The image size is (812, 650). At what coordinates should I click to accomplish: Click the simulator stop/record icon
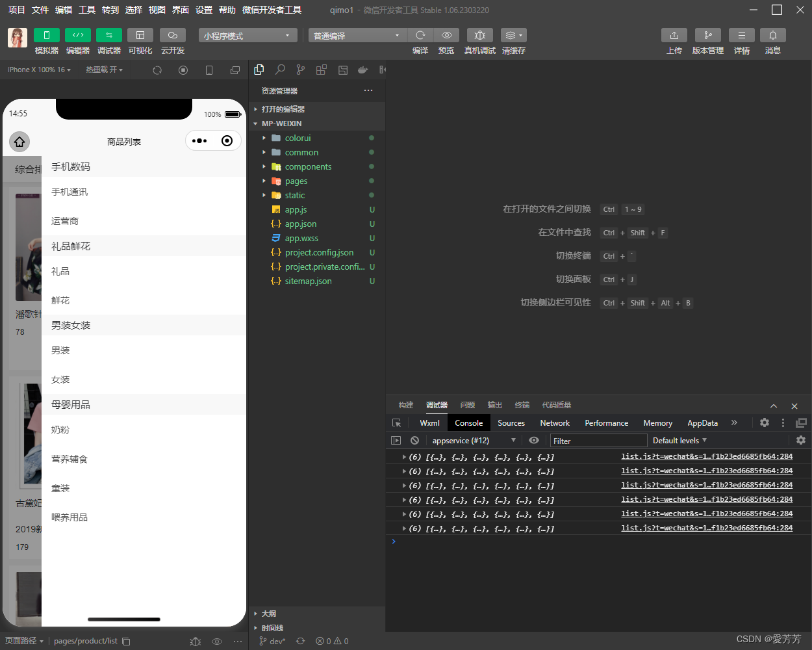(183, 70)
